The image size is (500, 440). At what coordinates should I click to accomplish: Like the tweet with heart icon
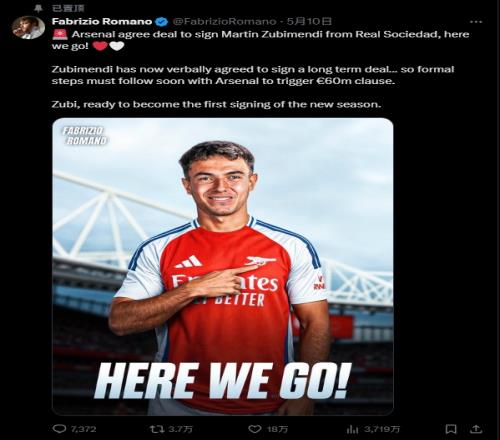tap(255, 429)
